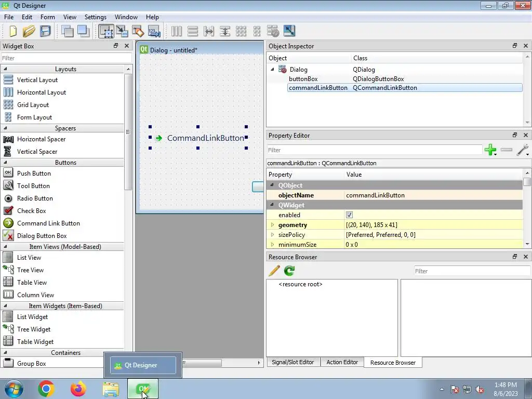Image resolution: width=532 pixels, height=399 pixels.
Task: Collapse the Spacers category in Widget Box
Action: 5,128
